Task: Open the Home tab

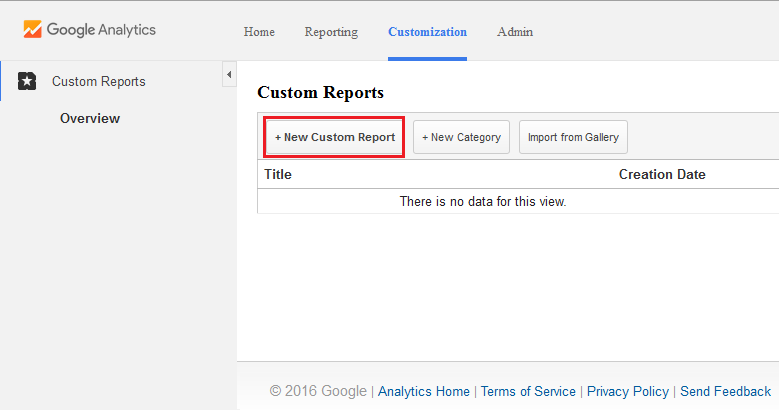Action: 259,32
